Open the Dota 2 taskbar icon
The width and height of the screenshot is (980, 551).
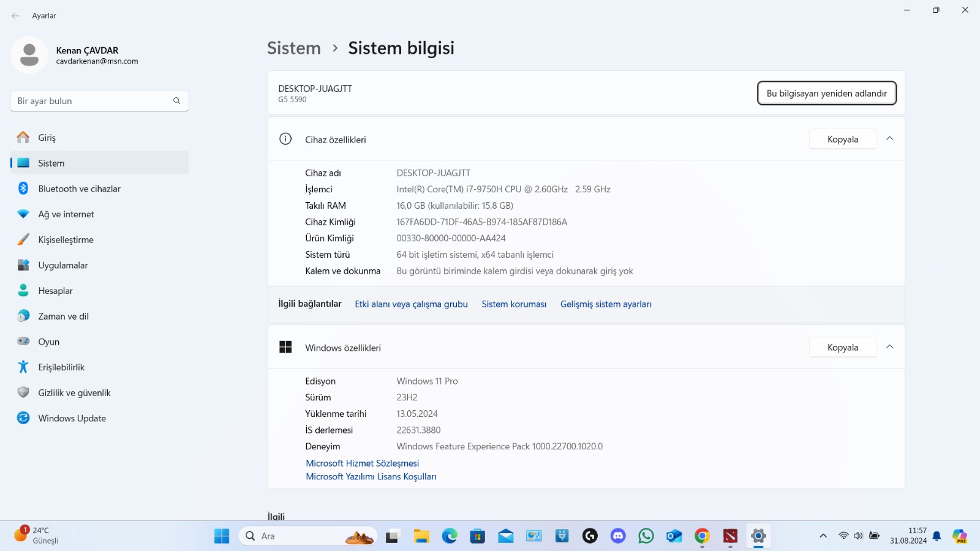[730, 536]
